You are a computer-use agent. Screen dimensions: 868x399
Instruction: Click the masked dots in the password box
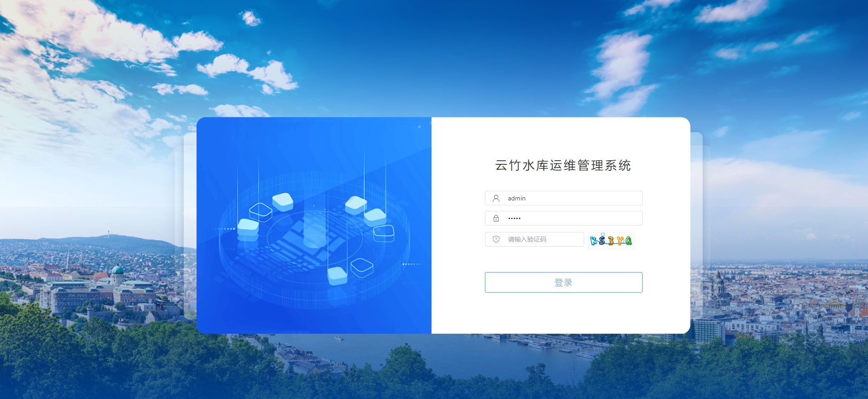(x=514, y=218)
